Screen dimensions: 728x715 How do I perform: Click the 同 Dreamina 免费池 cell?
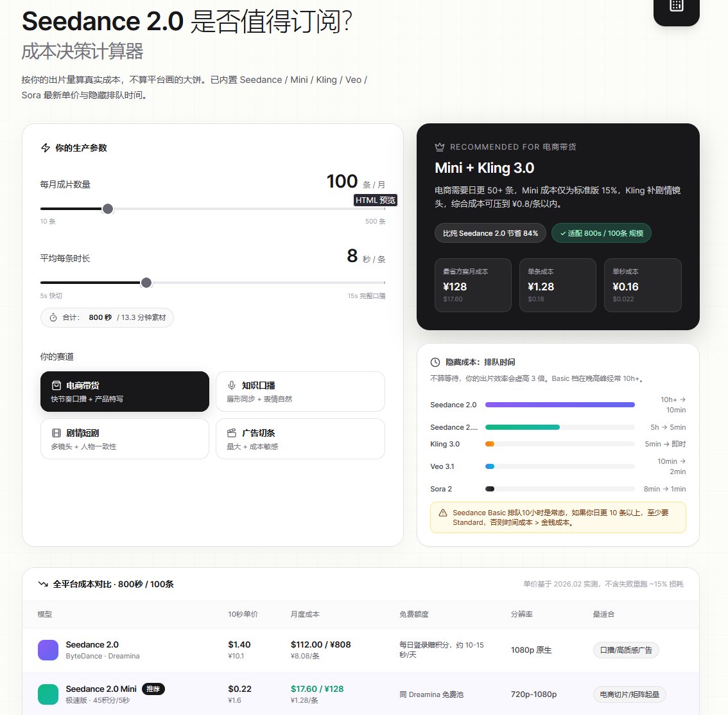coord(431,694)
